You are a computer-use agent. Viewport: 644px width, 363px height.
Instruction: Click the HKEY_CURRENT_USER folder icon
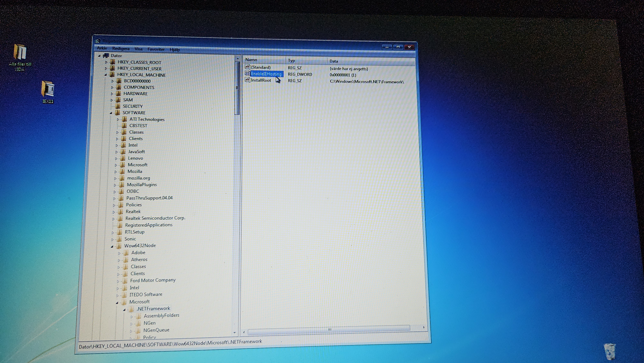(x=113, y=68)
